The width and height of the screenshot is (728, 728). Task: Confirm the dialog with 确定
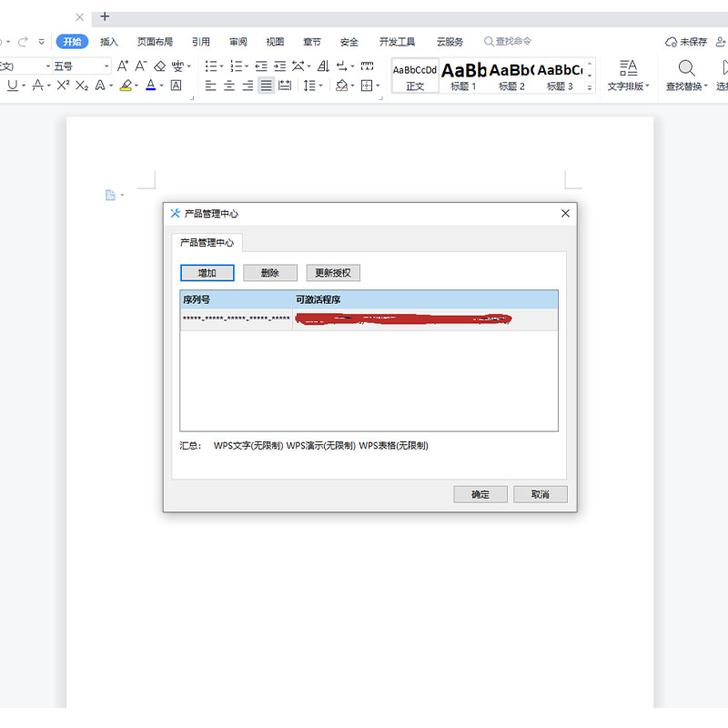pyautogui.click(x=480, y=494)
